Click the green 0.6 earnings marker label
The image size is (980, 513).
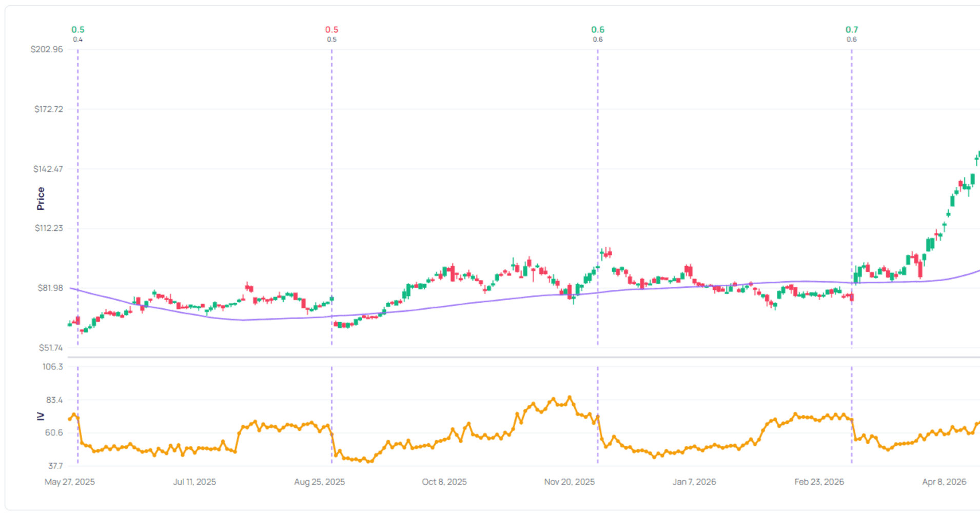coord(598,30)
